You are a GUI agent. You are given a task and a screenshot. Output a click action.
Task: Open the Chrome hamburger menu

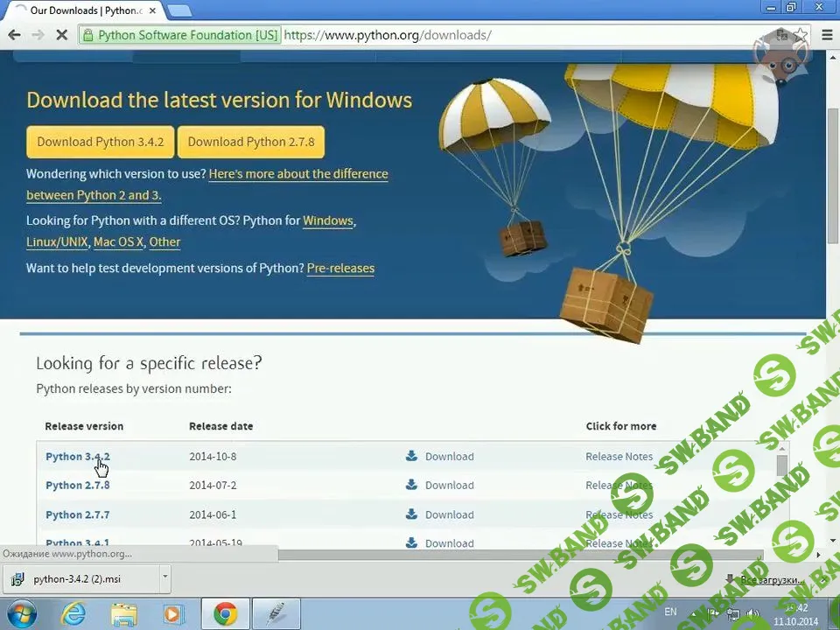point(828,35)
